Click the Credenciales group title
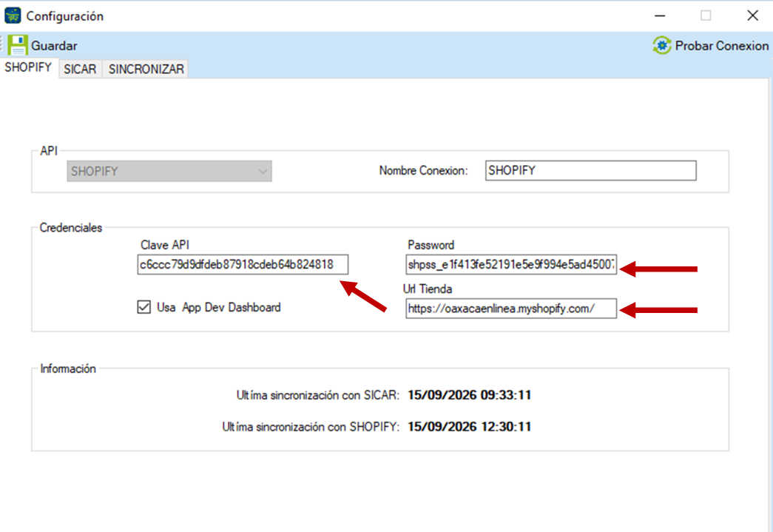 (x=70, y=228)
